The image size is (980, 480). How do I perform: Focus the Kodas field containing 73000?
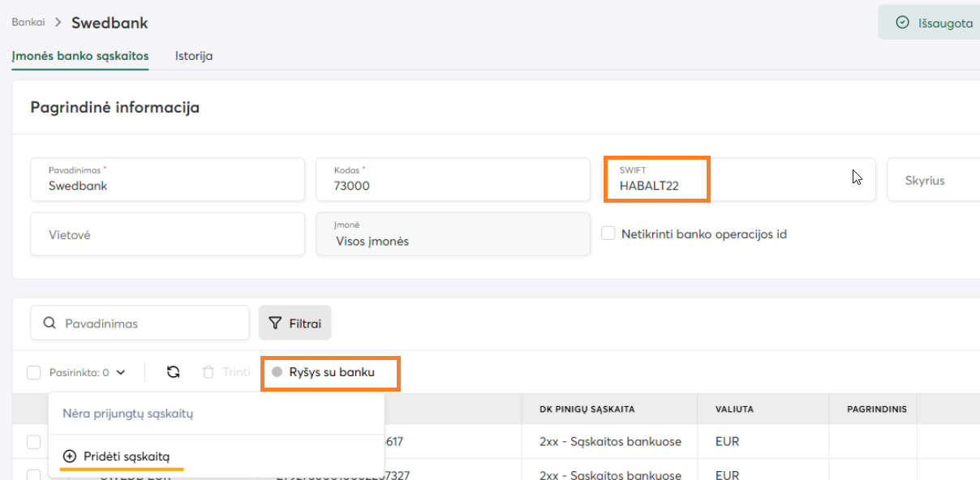(453, 179)
